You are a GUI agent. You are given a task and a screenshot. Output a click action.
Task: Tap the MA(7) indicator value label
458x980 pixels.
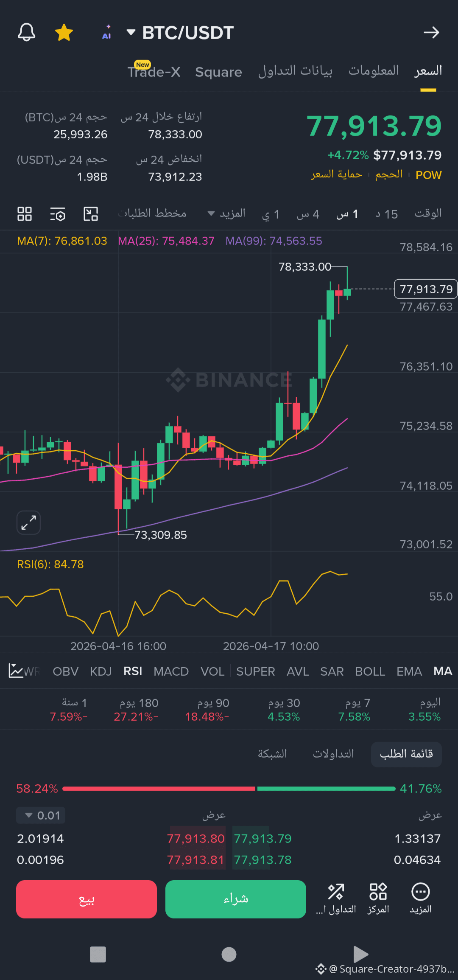pyautogui.click(x=62, y=241)
